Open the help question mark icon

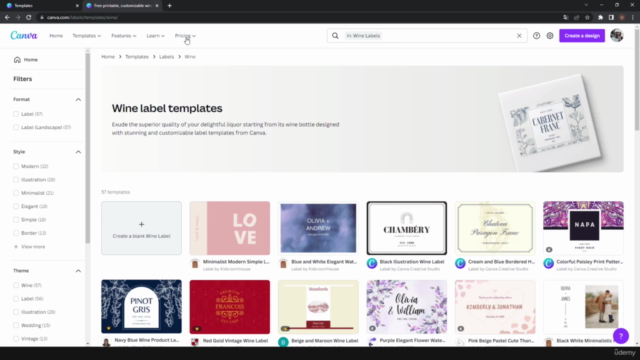coord(536,36)
